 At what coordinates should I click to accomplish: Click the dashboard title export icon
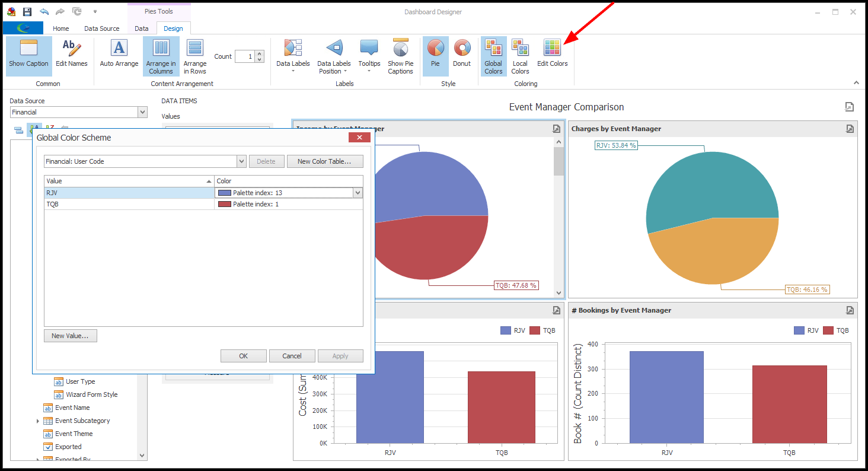[x=850, y=107]
